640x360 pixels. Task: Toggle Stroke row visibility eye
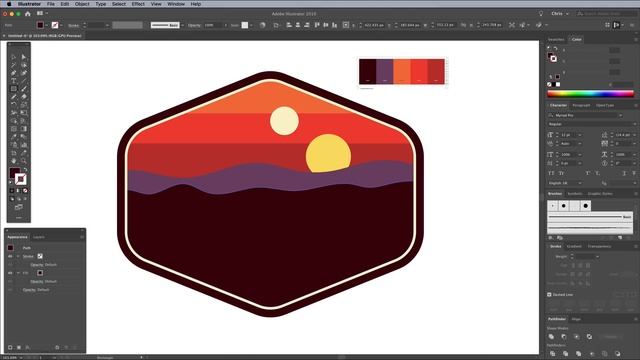point(10,256)
